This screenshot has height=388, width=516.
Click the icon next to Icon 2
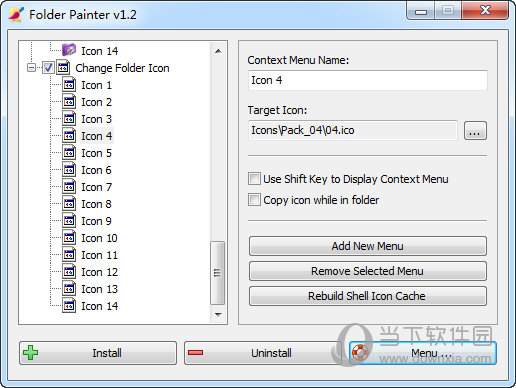(x=69, y=102)
